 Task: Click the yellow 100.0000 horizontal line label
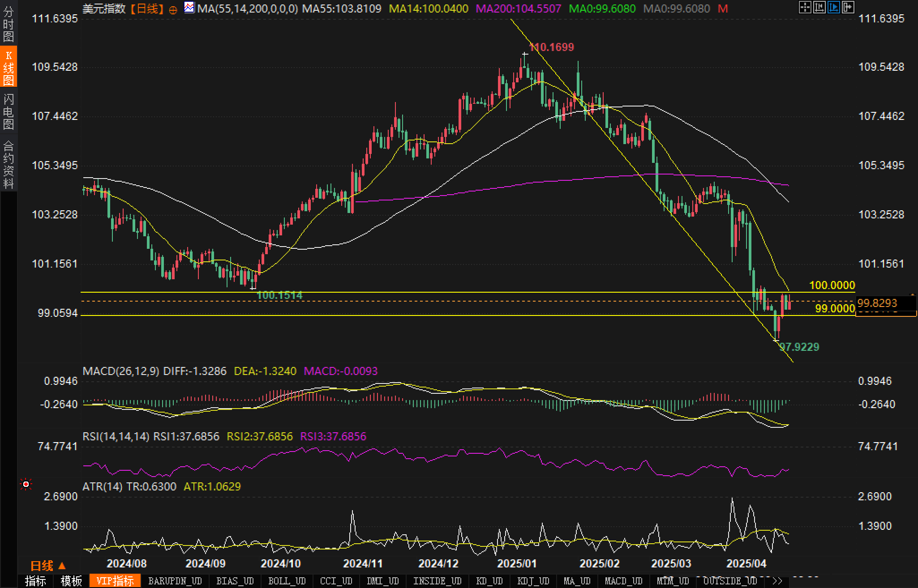pos(832,285)
